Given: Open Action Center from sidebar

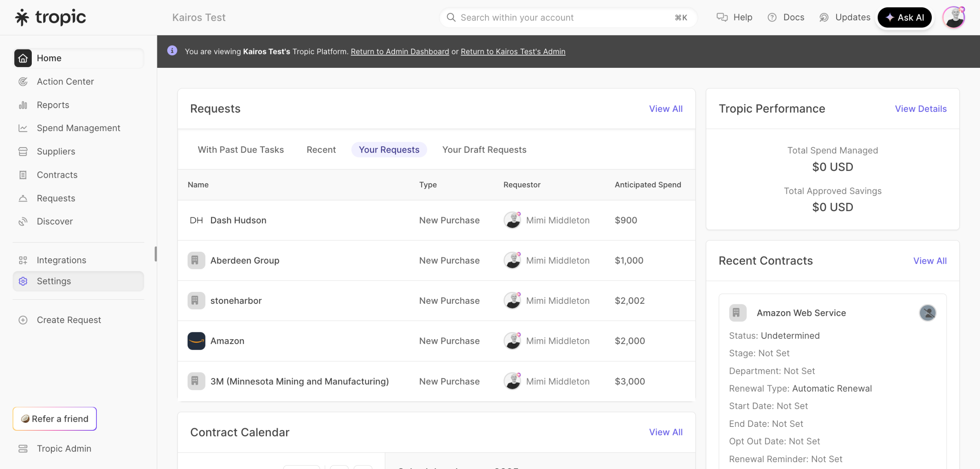Looking at the screenshot, I should (x=65, y=82).
